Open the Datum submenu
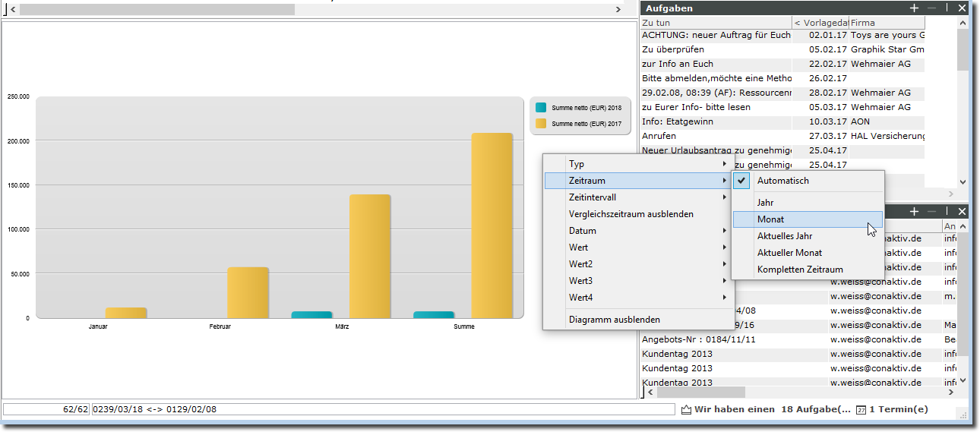980x432 pixels. click(x=583, y=231)
